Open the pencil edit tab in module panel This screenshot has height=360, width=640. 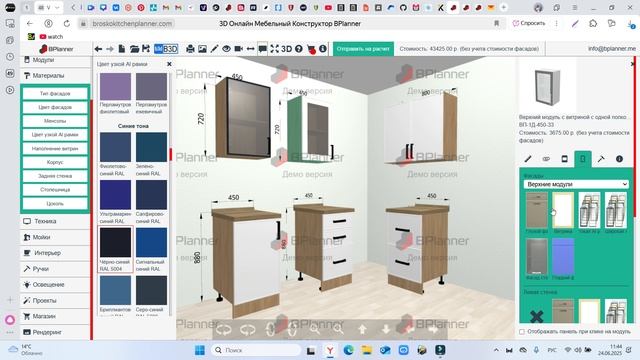(x=528, y=159)
